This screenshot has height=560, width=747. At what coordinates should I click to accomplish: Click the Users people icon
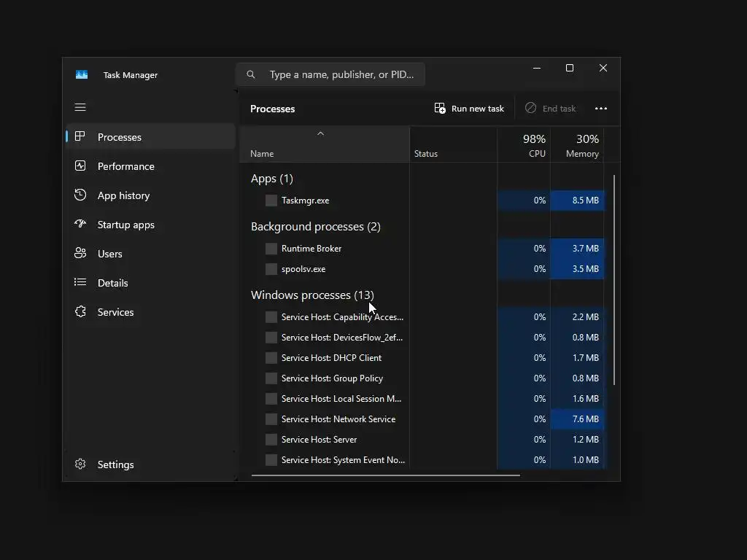click(80, 253)
